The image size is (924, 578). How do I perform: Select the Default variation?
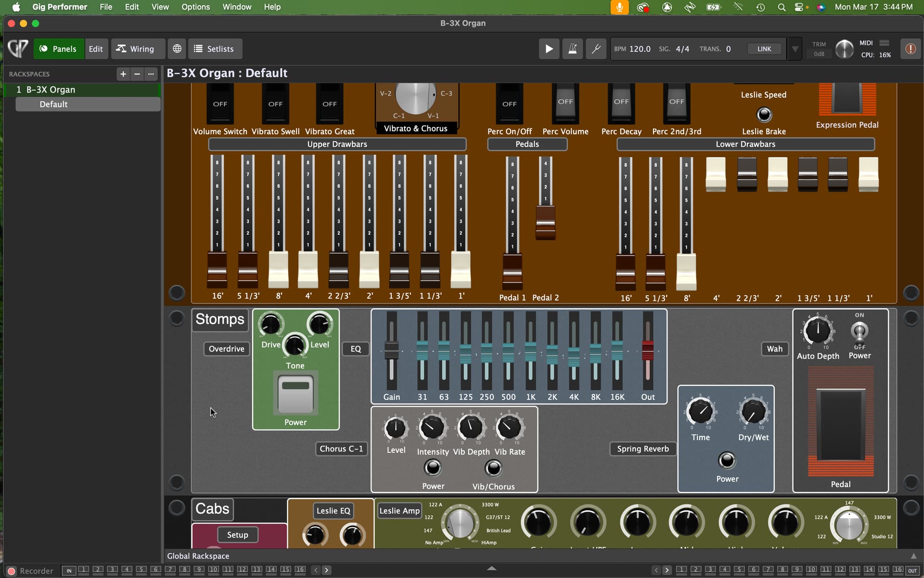[x=88, y=104]
